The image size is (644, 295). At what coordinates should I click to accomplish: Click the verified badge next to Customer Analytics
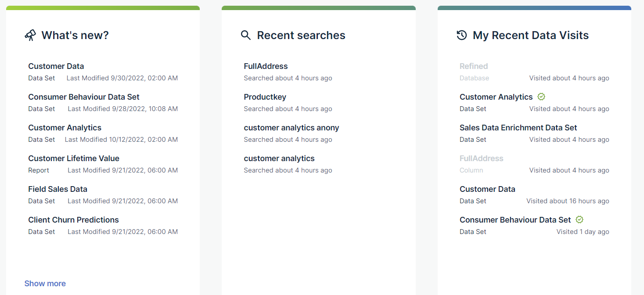point(541,97)
